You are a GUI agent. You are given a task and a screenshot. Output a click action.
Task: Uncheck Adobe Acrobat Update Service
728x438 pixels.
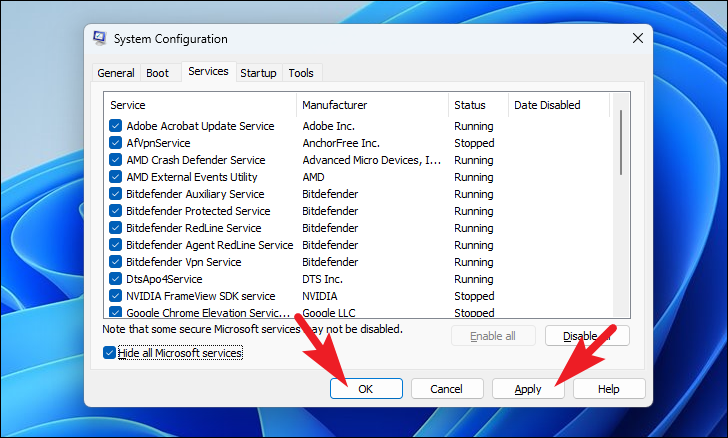[115, 126]
